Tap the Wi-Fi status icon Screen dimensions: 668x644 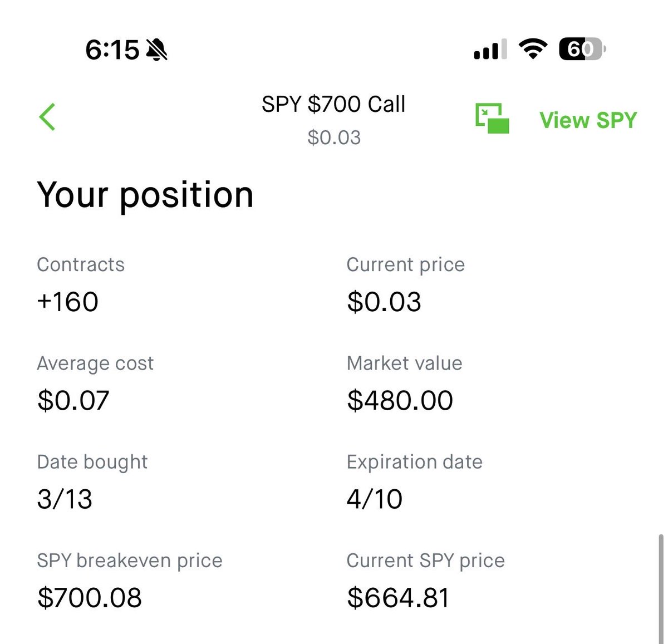point(533,50)
